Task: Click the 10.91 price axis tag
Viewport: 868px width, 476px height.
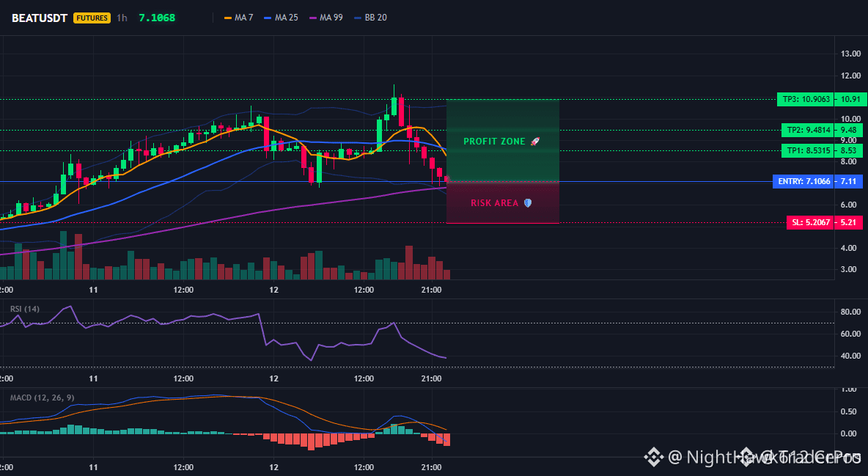Action: click(850, 99)
